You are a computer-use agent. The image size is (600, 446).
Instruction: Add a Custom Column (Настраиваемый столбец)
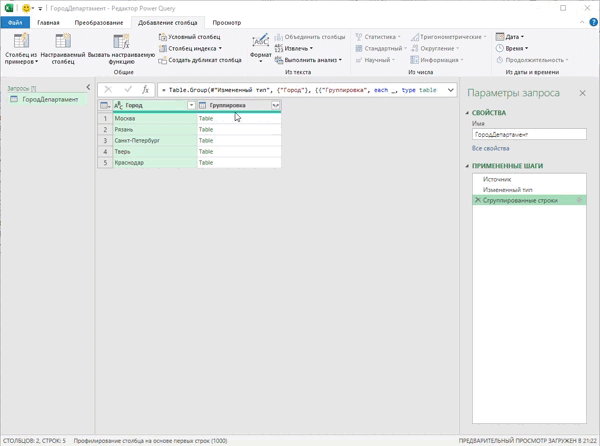click(x=63, y=48)
